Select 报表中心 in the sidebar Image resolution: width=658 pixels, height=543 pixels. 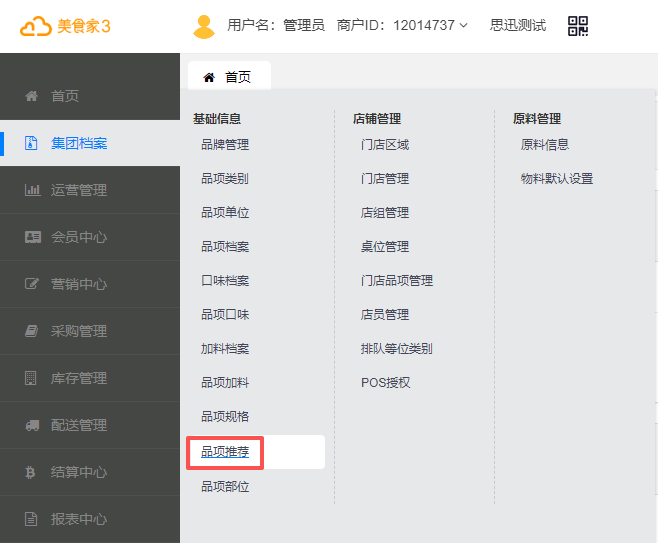[x=78, y=519]
